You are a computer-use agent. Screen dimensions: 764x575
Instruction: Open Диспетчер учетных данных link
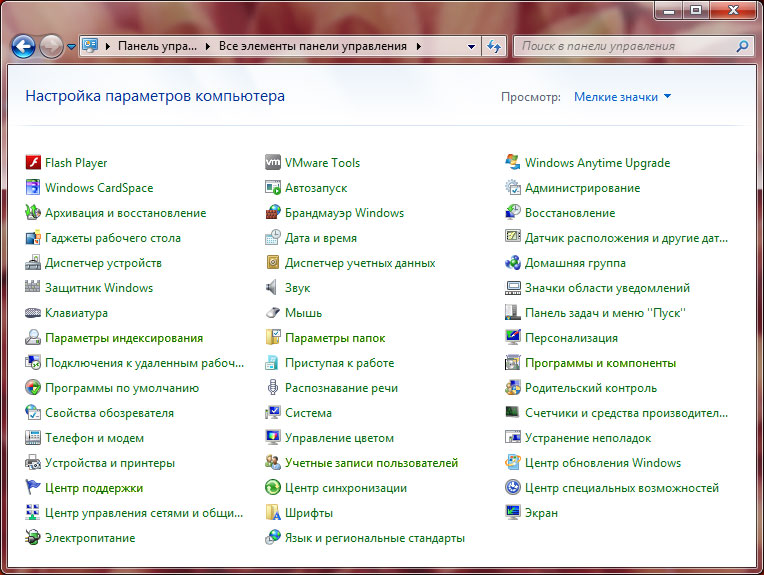pyautogui.click(x=360, y=263)
